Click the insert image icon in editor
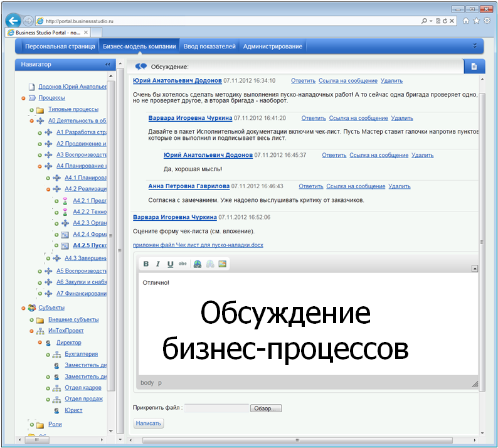Screen dimensions: 498x448 (222, 264)
